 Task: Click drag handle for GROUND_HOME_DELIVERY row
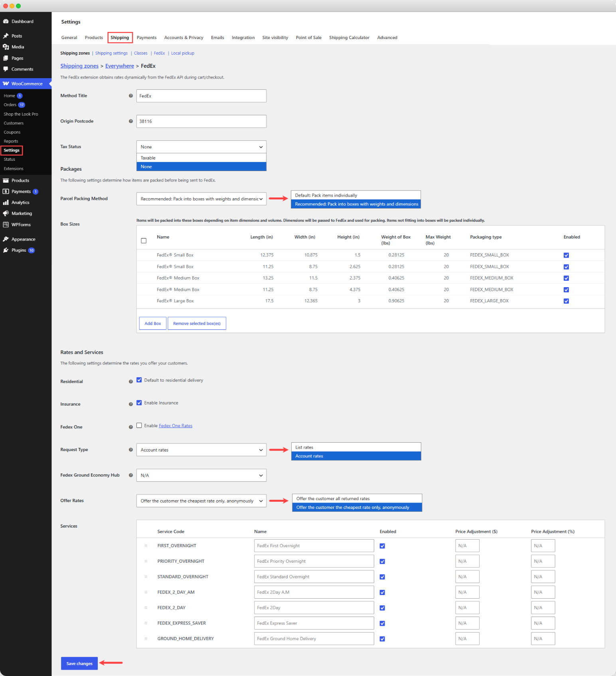(146, 639)
